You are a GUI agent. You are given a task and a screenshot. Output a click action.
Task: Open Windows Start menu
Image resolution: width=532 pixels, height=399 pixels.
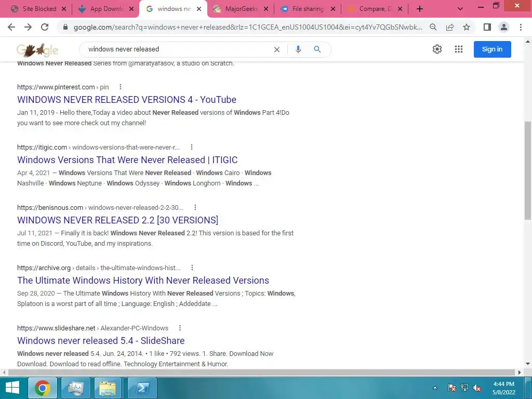click(12, 388)
